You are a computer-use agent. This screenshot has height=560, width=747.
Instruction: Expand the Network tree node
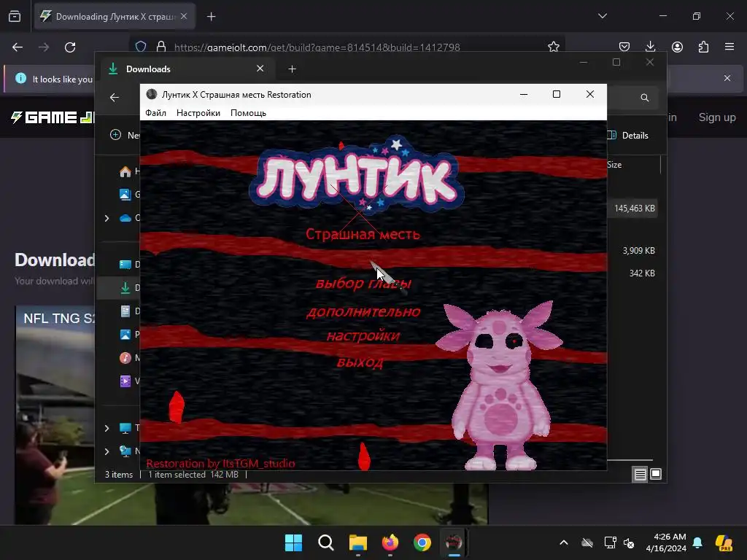click(x=107, y=451)
